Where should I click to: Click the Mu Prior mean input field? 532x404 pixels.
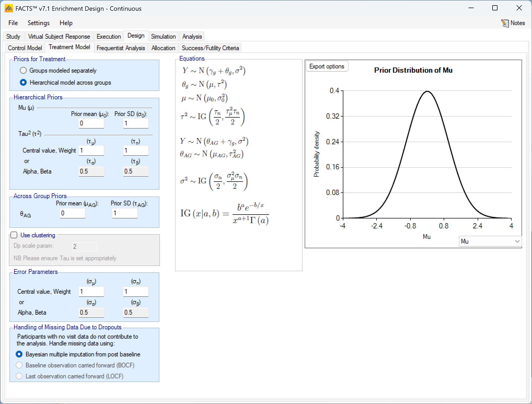point(91,123)
